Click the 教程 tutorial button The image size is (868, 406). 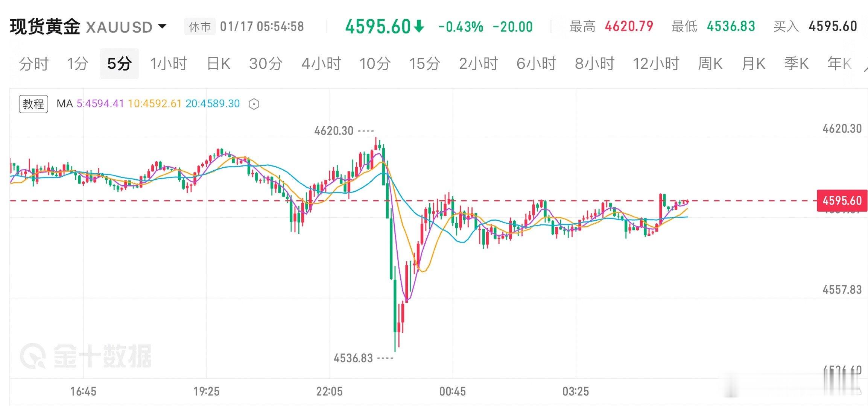33,104
